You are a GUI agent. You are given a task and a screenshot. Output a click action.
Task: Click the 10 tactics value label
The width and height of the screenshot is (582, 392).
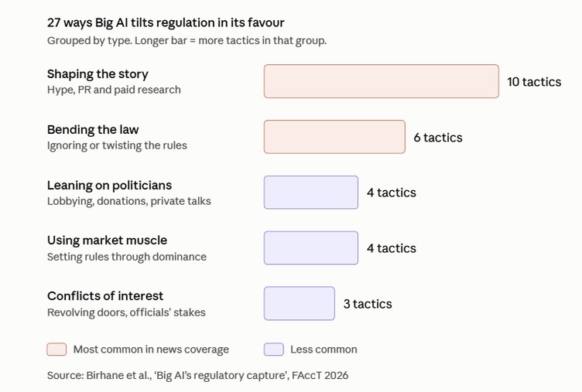pyautogui.click(x=534, y=82)
